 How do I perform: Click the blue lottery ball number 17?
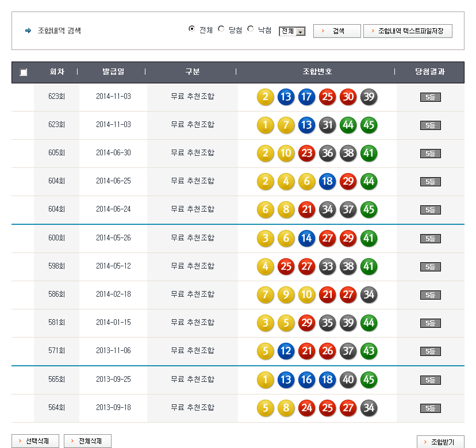(306, 97)
